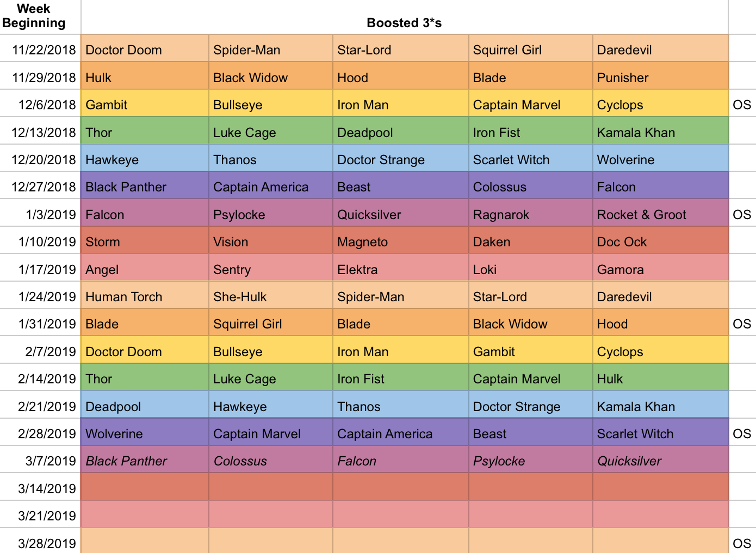Select the 3/21/2019 date cell
The height and width of the screenshot is (553, 756).
click(x=40, y=514)
